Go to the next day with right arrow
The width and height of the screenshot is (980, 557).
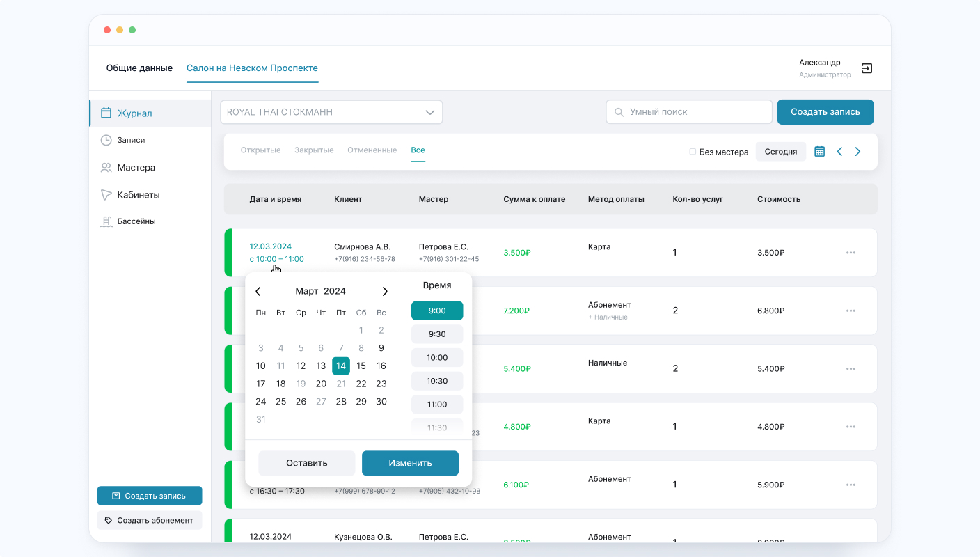click(857, 151)
